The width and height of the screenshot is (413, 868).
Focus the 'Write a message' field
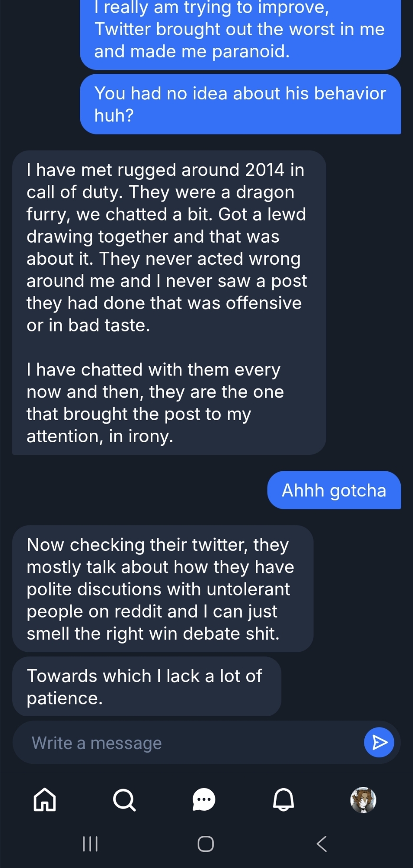point(187,743)
